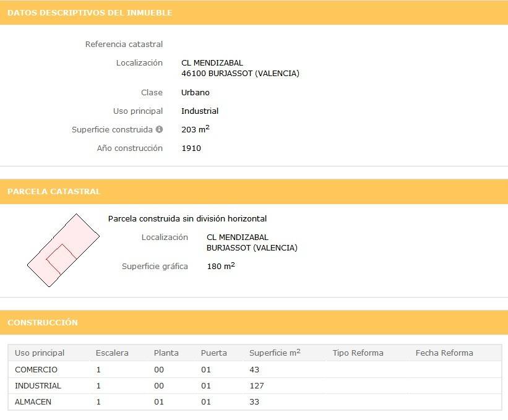Click 'CL MENDIZABAL' in the Datos descriptivos section
Viewport: 508px width, 420px height.
[212, 63]
